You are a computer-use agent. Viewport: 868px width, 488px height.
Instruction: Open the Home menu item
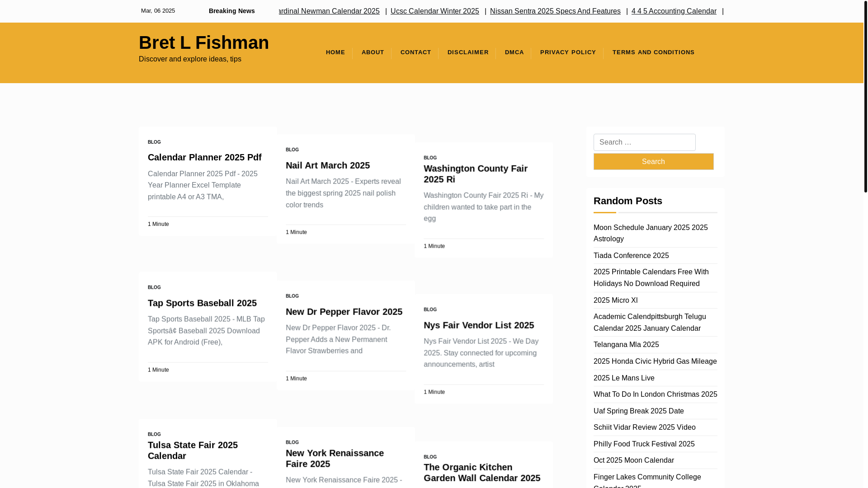(x=335, y=52)
